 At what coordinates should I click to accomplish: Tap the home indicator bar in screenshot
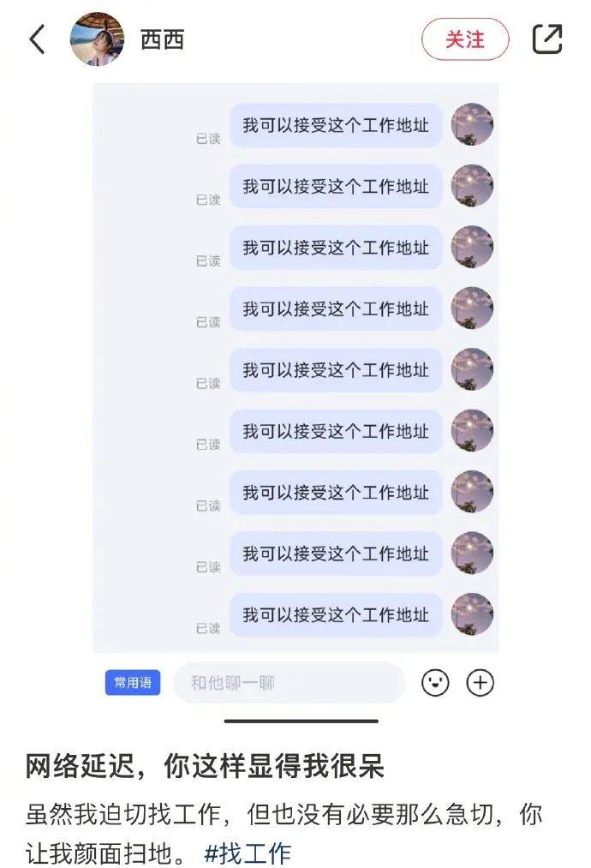point(301,721)
